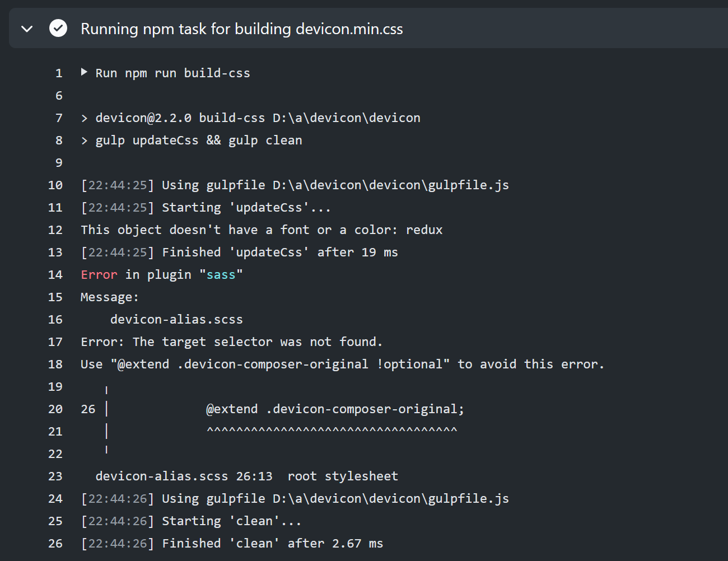
Task: Select the red 'Error' text in plugin sass
Action: [99, 274]
